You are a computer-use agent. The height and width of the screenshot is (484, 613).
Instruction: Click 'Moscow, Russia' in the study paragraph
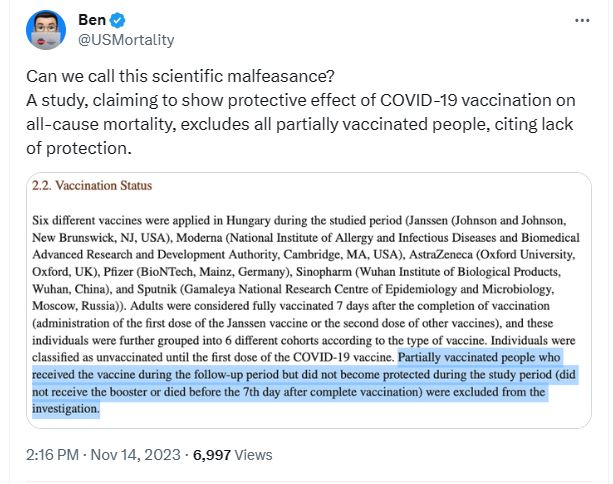[77, 306]
